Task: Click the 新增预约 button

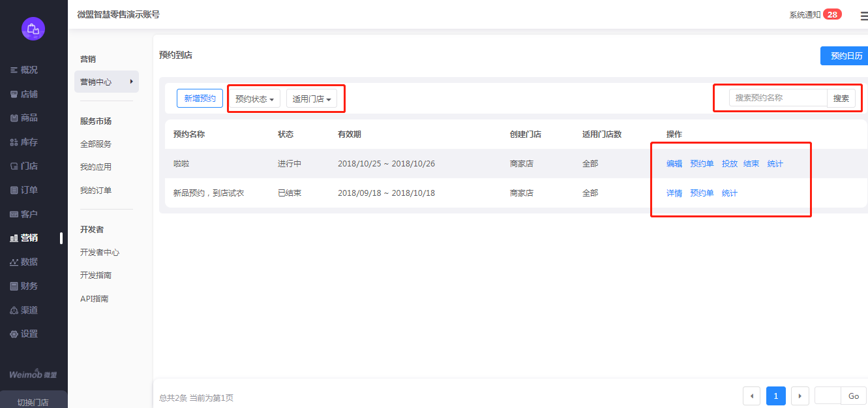Action: click(x=200, y=98)
